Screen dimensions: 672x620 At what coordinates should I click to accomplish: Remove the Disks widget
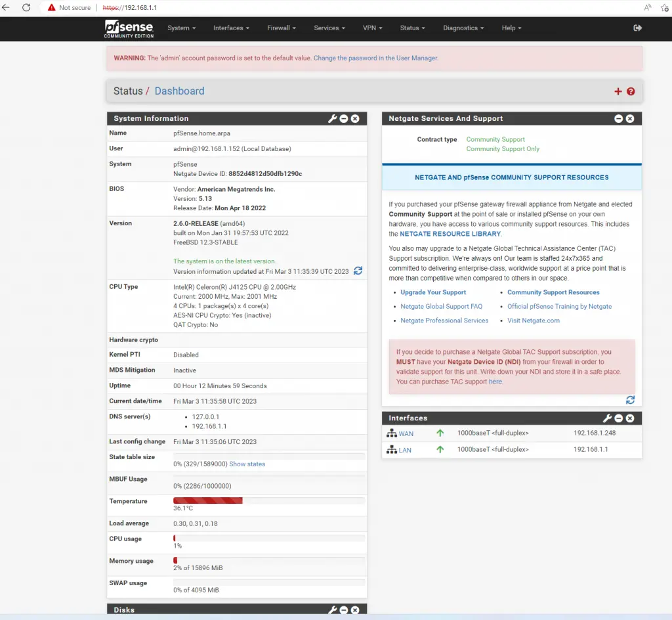(355, 610)
